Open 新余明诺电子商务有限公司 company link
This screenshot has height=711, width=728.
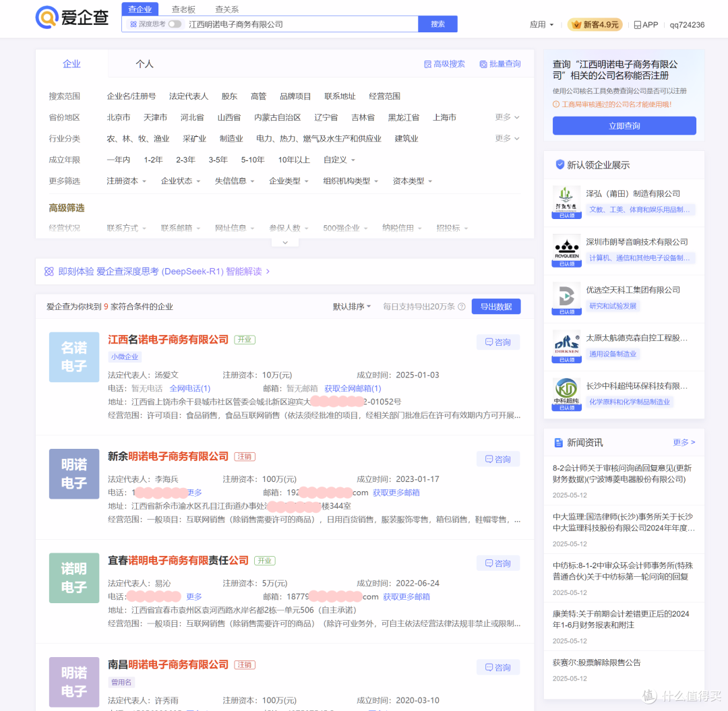pyautogui.click(x=168, y=457)
